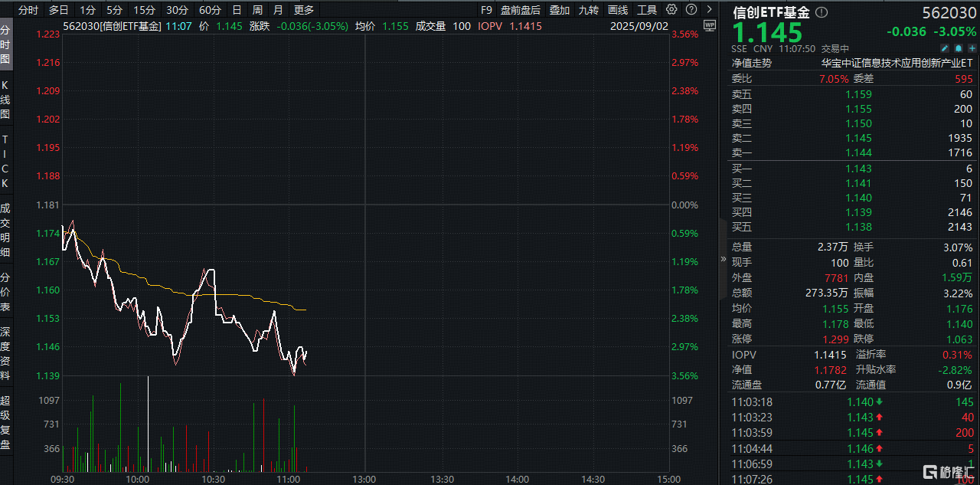The image size is (980, 485).
Task: Click the 卖二 price 1.145
Action: pos(858,138)
